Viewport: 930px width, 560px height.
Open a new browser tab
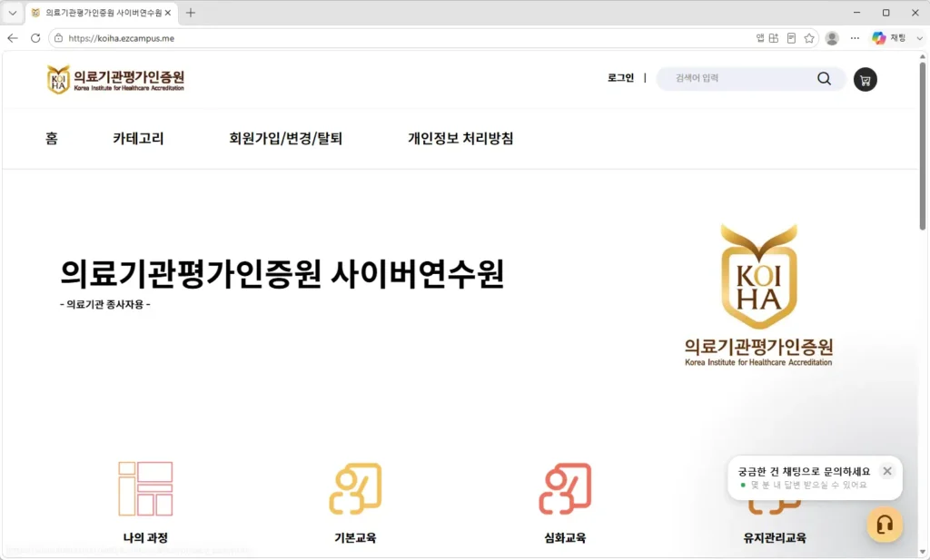click(x=191, y=13)
